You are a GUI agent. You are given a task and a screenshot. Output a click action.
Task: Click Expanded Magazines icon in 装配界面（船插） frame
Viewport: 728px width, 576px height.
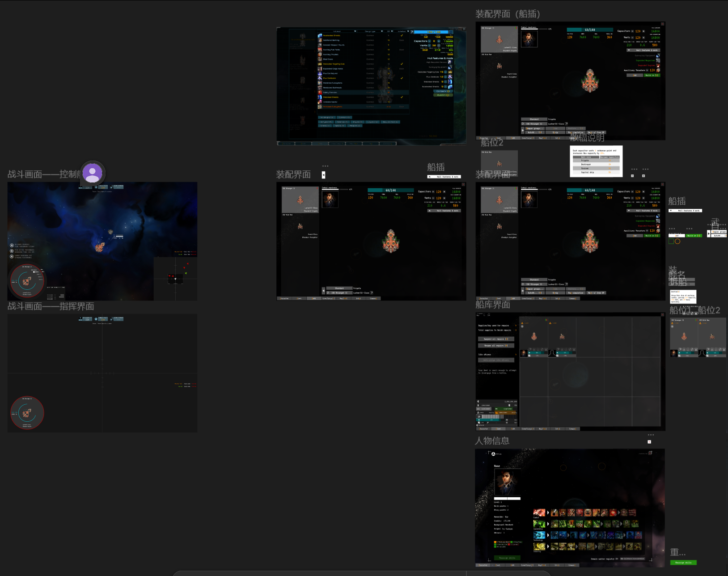[x=658, y=60]
